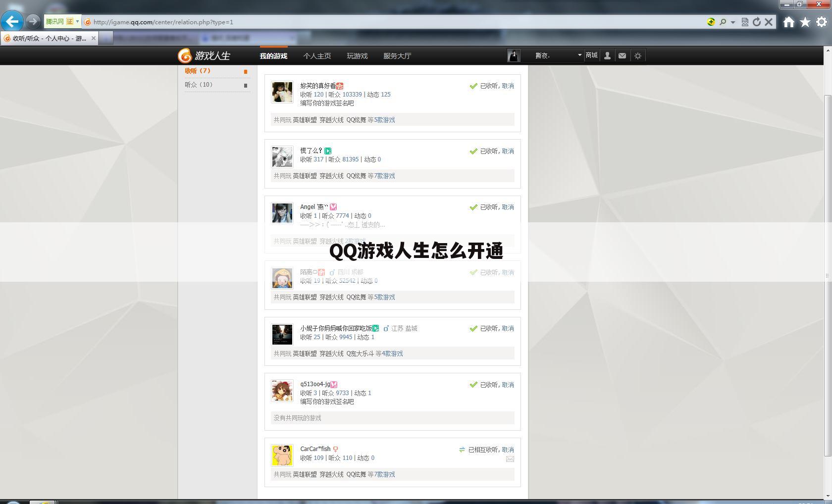Screen dimensions: 832x504
Task: Click listener count 81395
Action: (x=351, y=159)
